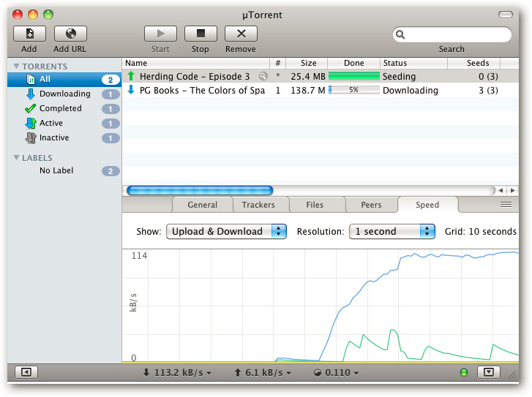Select the All torrents category
The image size is (532, 397).
(x=64, y=80)
